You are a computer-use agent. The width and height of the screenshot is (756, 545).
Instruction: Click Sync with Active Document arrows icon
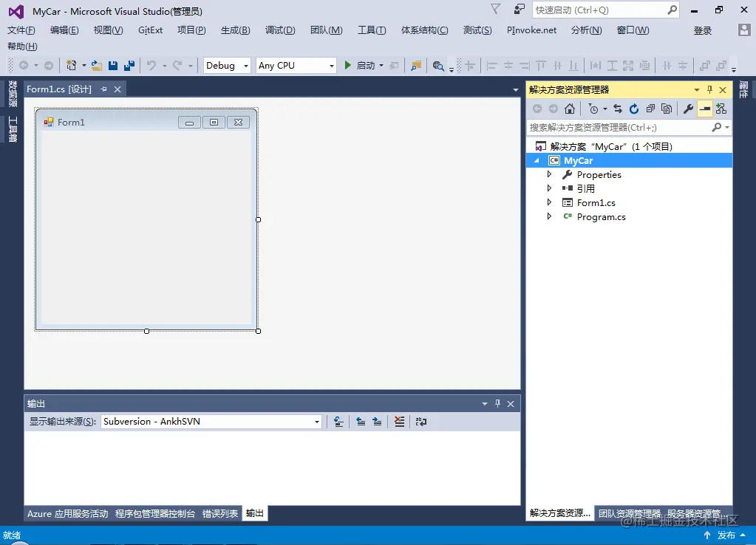pos(618,109)
